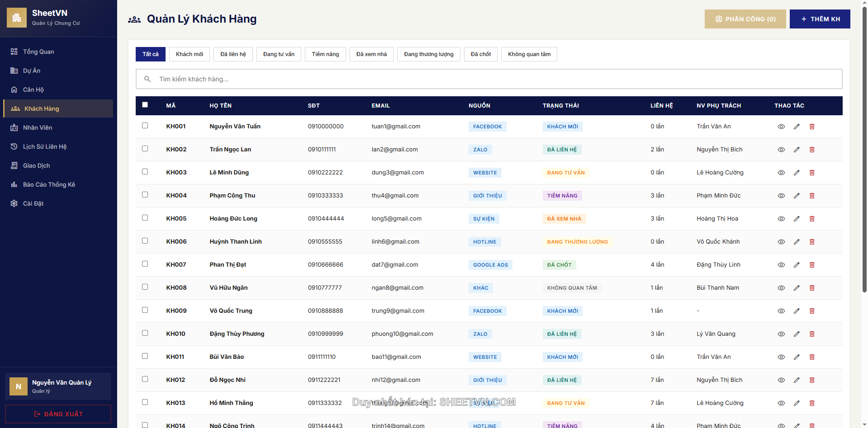Click the SheetVN building logo icon
The image size is (868, 428).
click(17, 18)
